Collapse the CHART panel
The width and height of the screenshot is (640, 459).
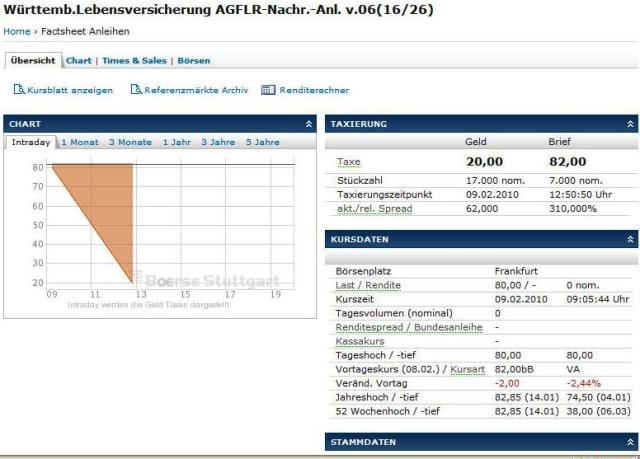[x=309, y=124]
